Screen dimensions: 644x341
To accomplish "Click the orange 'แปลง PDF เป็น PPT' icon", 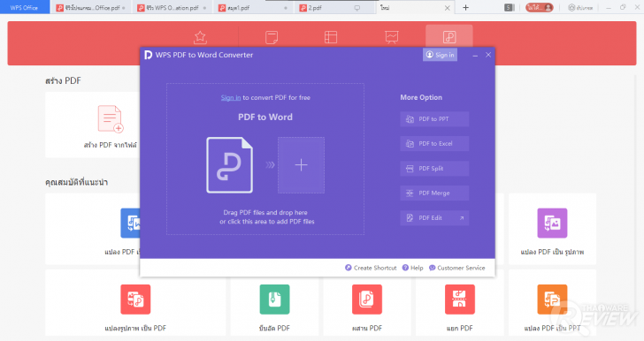I will coord(552,299).
